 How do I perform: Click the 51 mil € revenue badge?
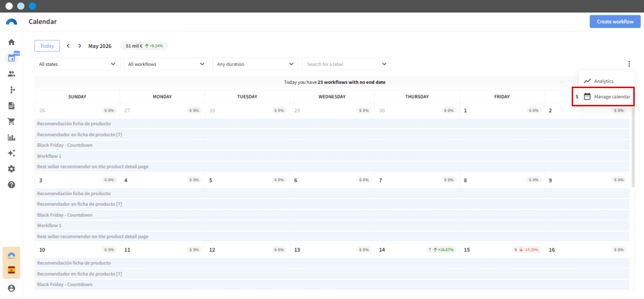(144, 46)
